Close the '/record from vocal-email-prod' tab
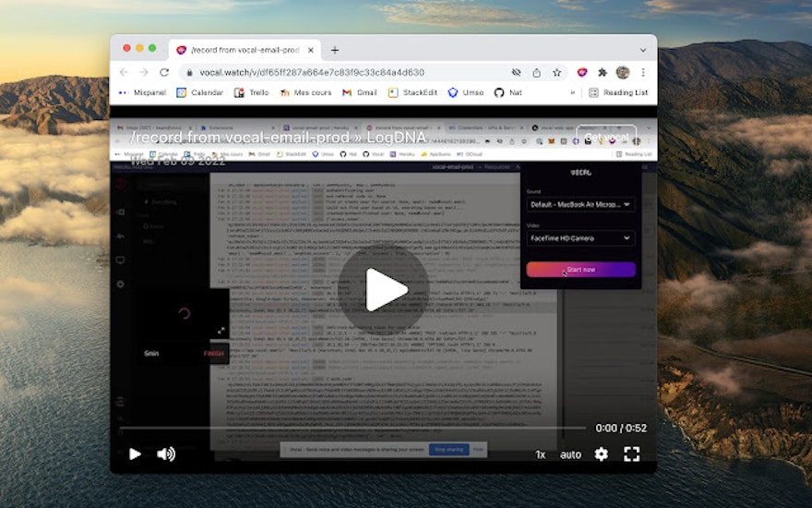This screenshot has width=812, height=508. pyautogui.click(x=310, y=50)
